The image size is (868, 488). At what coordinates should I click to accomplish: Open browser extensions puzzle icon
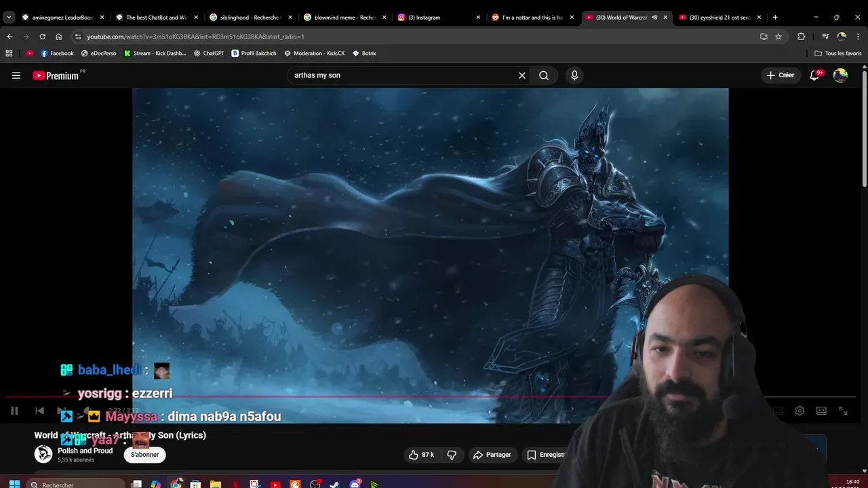pos(801,37)
